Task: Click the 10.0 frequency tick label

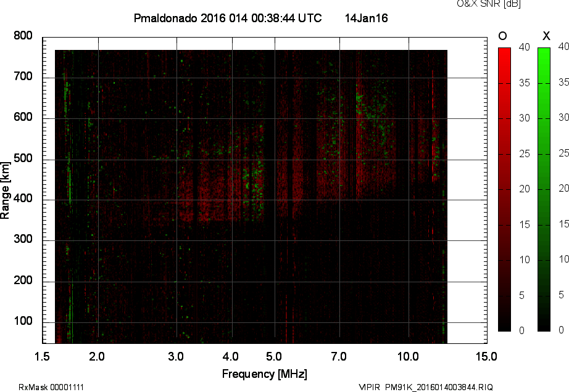Action: click(x=408, y=357)
